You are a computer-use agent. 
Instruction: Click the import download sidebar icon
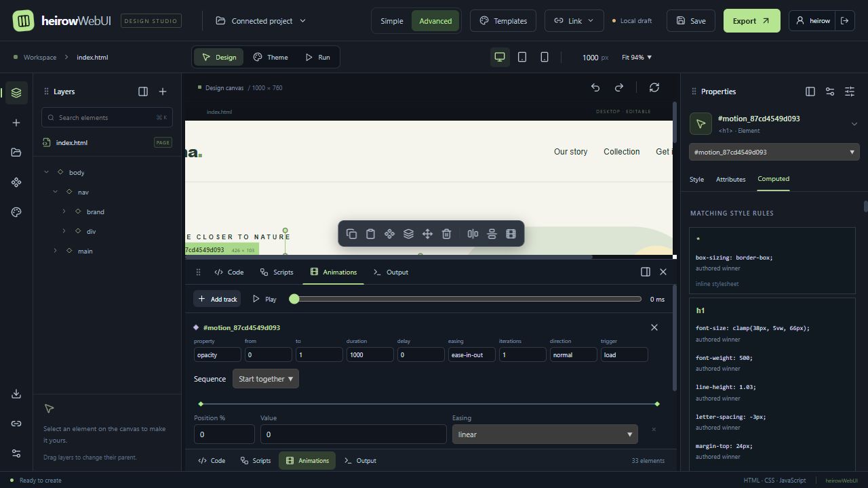coord(16,394)
